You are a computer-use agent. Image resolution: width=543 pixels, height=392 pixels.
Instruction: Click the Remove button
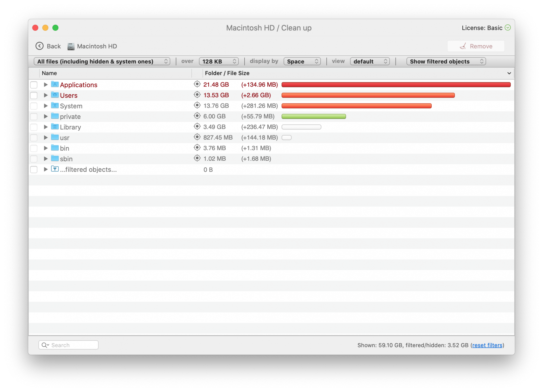(x=476, y=46)
